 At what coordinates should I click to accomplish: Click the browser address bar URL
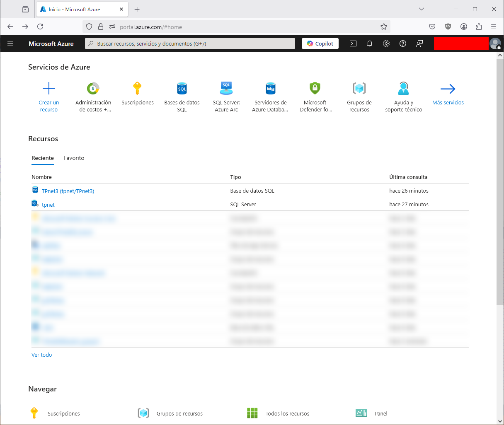tap(151, 27)
